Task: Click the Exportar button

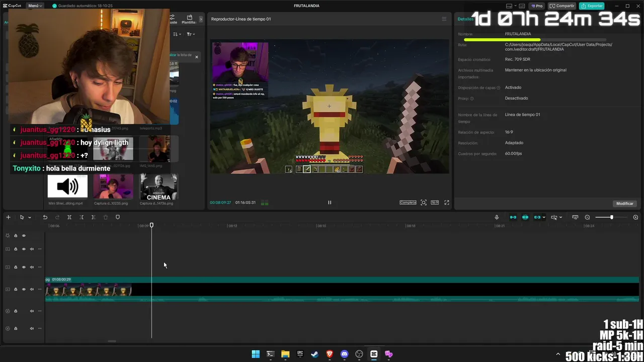Action: [x=592, y=6]
